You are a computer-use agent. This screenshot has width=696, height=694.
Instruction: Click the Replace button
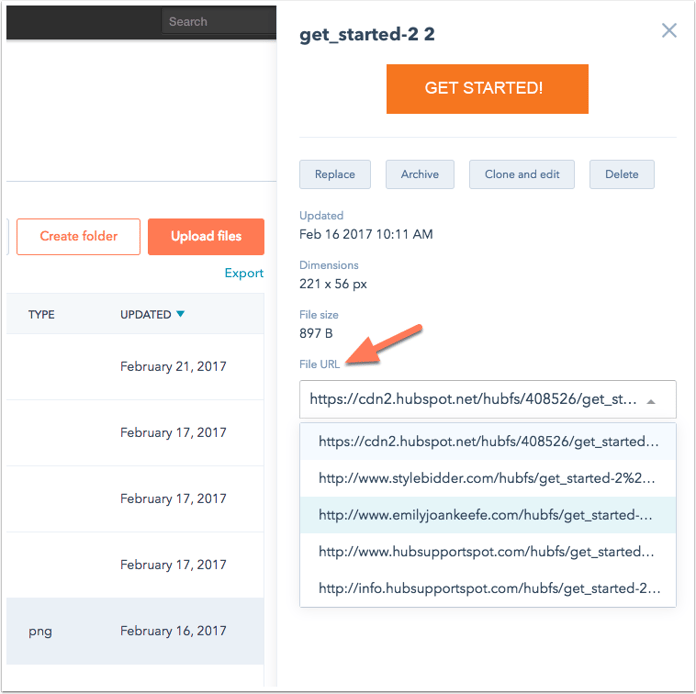click(x=335, y=174)
